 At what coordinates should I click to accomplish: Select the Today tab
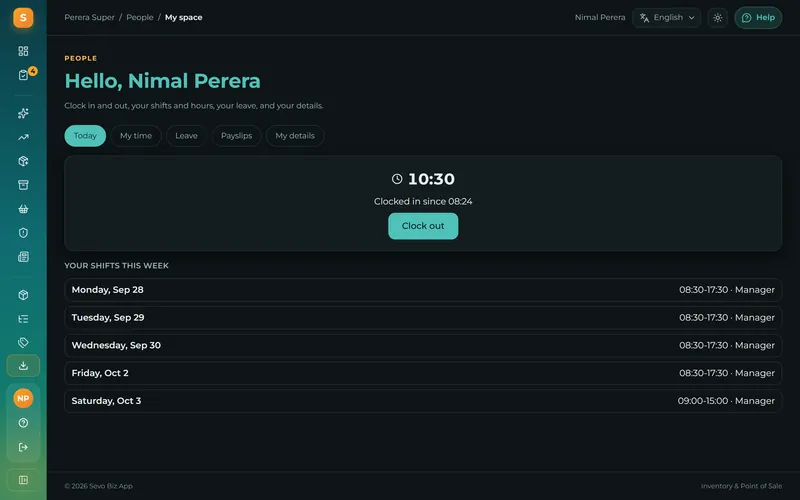(x=85, y=136)
